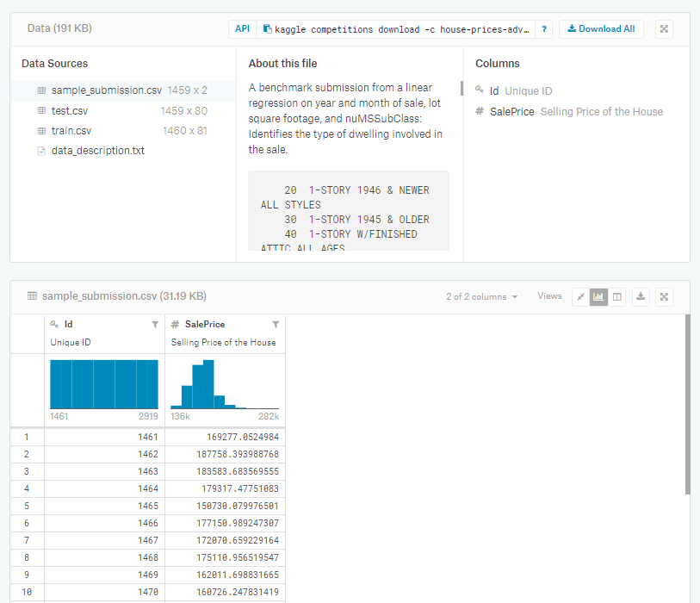Click Id cell 1463
The height and width of the screenshot is (603, 700).
148,471
